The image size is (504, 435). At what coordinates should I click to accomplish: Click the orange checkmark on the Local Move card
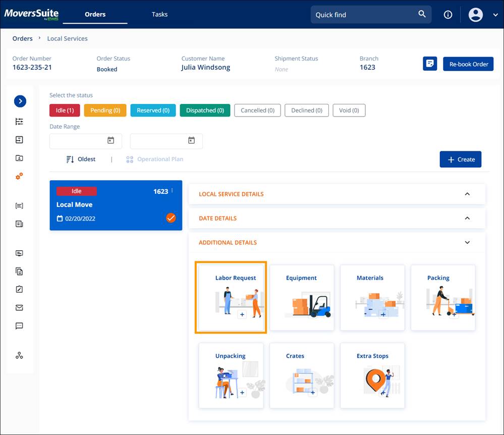[171, 218]
